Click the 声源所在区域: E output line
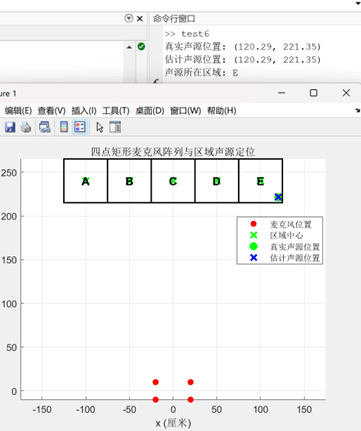Viewport: 361px width, 431px height. click(x=201, y=72)
